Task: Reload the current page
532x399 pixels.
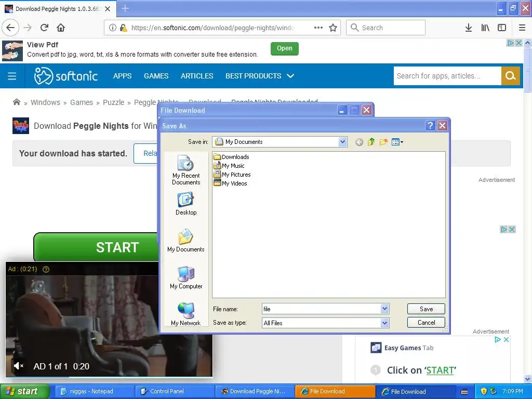Action: (44, 28)
